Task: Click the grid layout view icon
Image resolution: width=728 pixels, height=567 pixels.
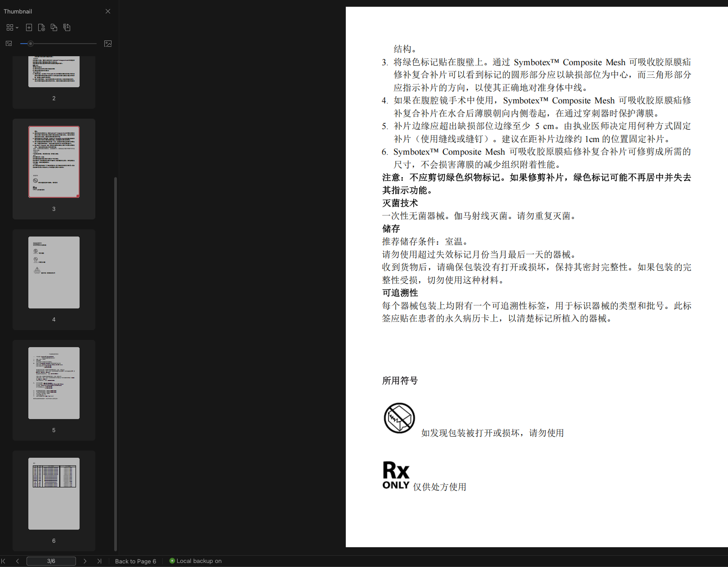Action: [x=10, y=27]
